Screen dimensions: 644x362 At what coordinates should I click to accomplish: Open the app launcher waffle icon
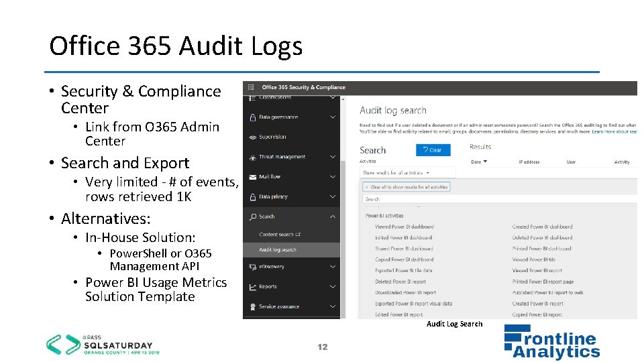pyautogui.click(x=251, y=87)
